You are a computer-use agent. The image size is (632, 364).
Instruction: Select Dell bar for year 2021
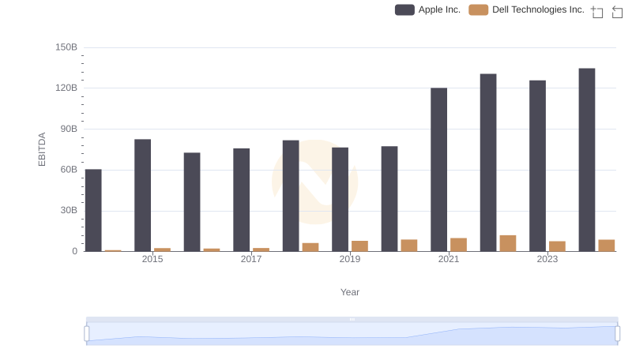(459, 245)
